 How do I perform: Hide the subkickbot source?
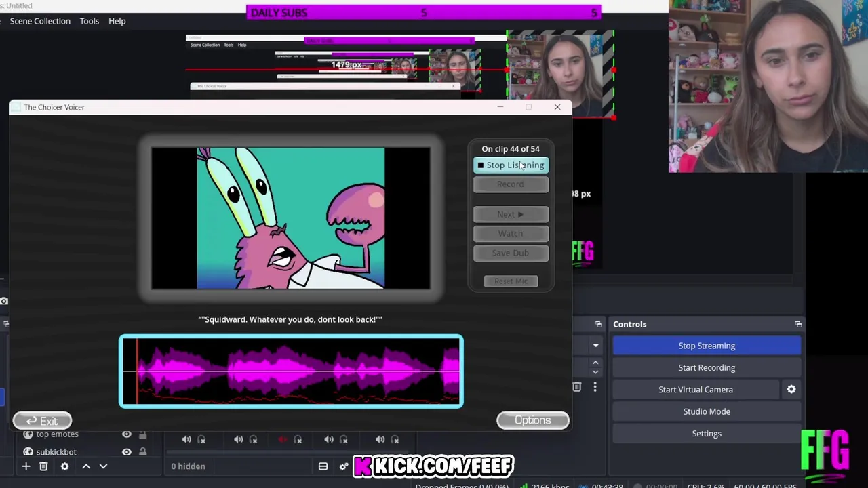(x=127, y=452)
